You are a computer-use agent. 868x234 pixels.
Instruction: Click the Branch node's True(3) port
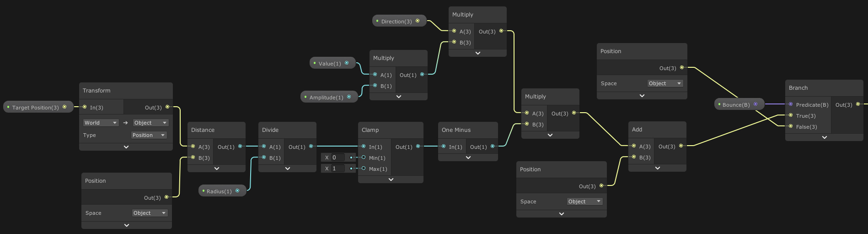pos(791,115)
